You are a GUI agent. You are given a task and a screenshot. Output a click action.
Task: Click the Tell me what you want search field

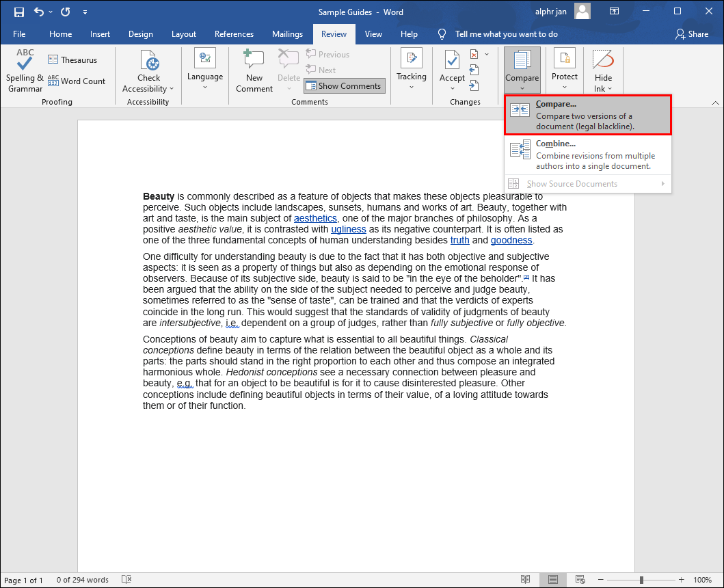click(x=506, y=34)
